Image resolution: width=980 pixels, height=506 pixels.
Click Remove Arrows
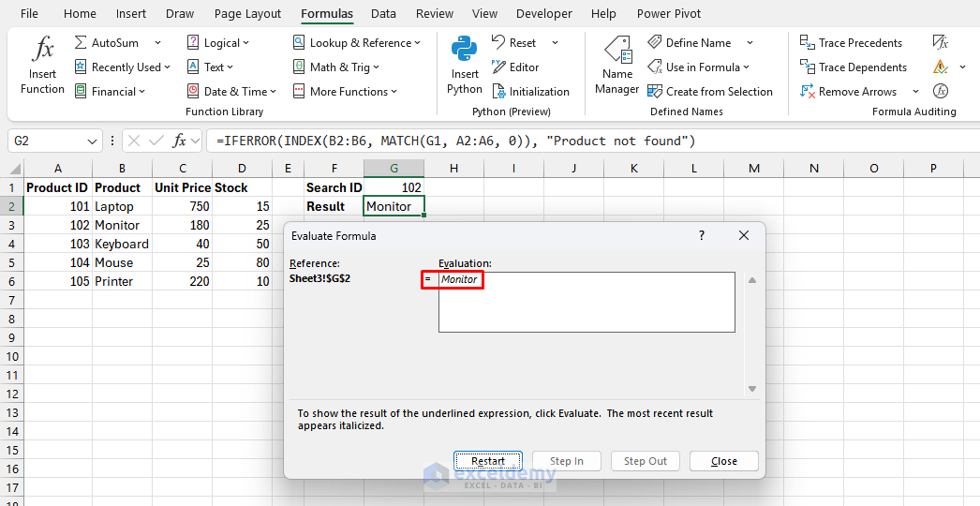tap(849, 91)
